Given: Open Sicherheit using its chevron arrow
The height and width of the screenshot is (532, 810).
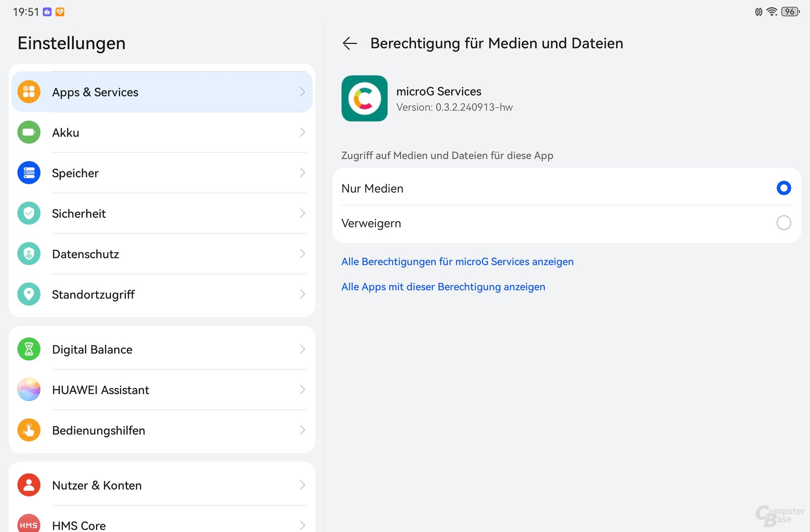Looking at the screenshot, I should click(x=302, y=213).
